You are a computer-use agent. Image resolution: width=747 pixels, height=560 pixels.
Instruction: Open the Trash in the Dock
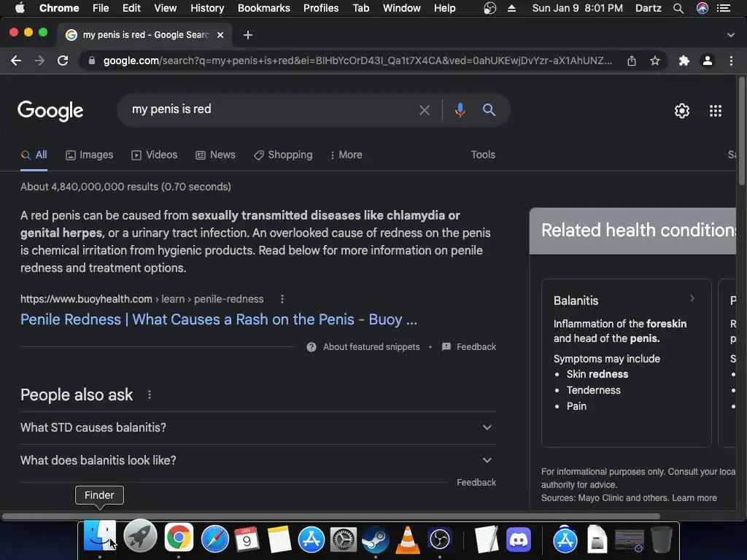(661, 540)
